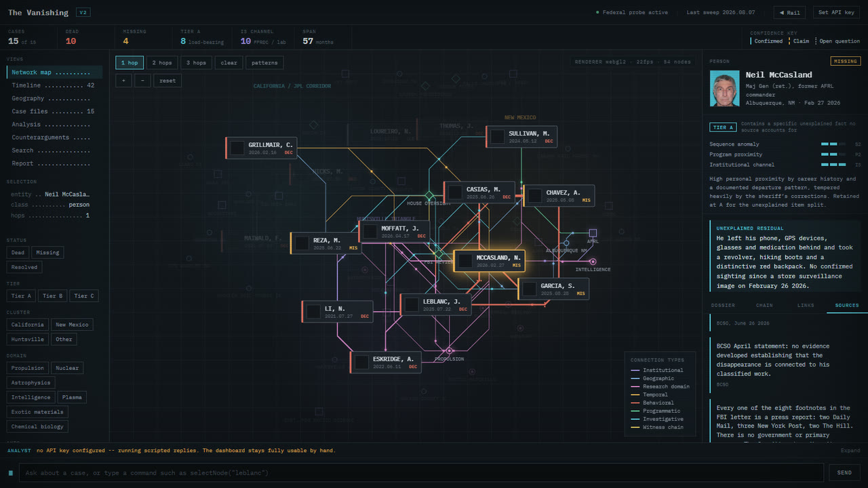This screenshot has width=868, height=488.
Task: Open Neil McCasland's portrait photo
Action: 724,90
